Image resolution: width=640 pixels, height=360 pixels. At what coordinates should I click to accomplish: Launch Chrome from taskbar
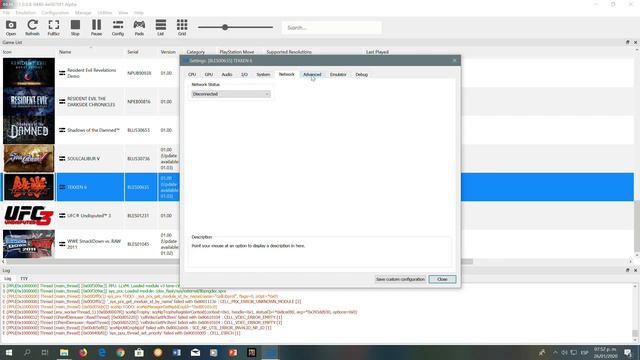click(x=120, y=353)
